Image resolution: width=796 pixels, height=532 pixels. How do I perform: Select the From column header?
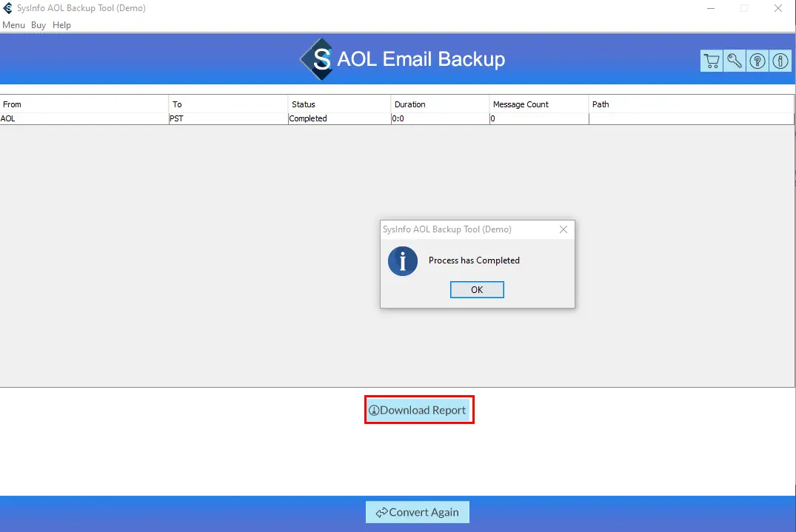(84, 104)
